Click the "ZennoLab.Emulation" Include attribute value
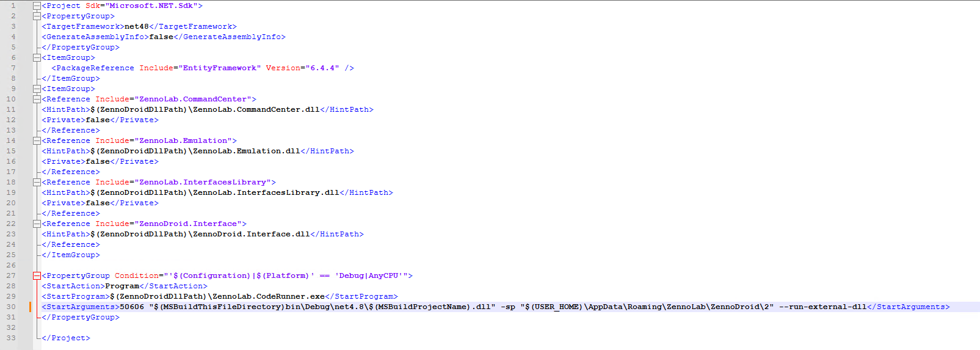Screen dimensions: 980x350 [183, 140]
